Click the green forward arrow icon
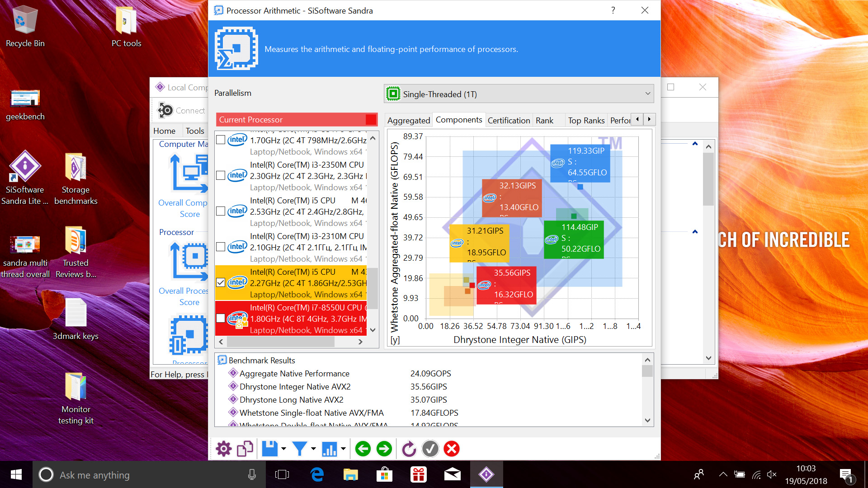868x488 pixels. (x=384, y=449)
